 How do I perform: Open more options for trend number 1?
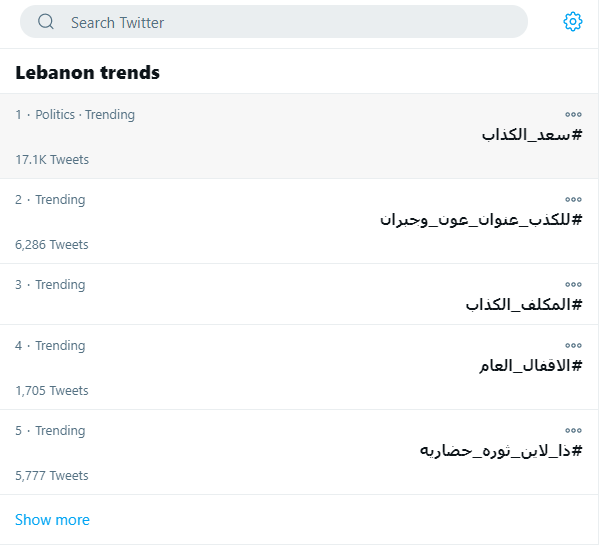tap(573, 114)
